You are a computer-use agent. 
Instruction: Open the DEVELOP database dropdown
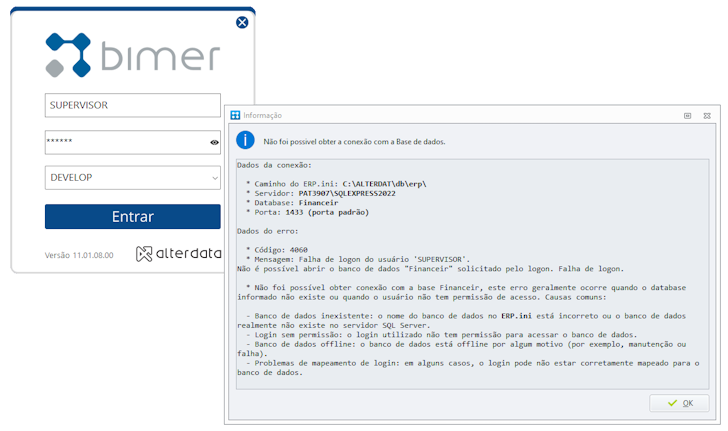click(133, 177)
